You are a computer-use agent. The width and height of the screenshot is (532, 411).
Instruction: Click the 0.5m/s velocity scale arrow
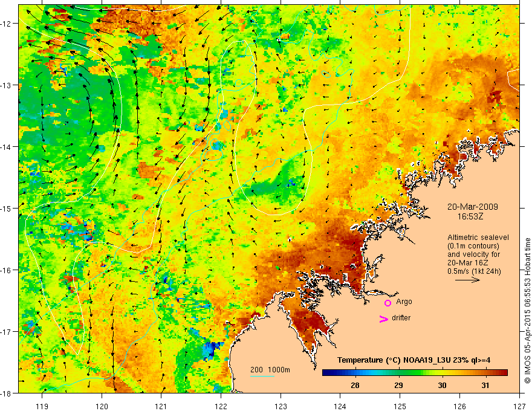pos(467,280)
